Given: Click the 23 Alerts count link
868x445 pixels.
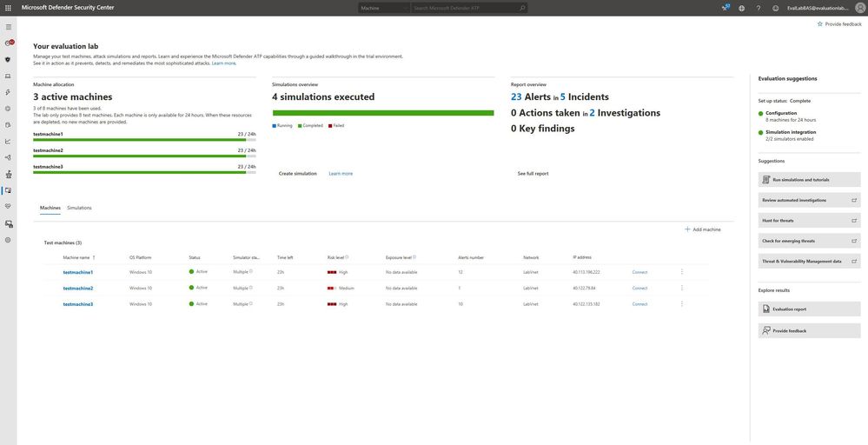Looking at the screenshot, I should click(x=516, y=96).
